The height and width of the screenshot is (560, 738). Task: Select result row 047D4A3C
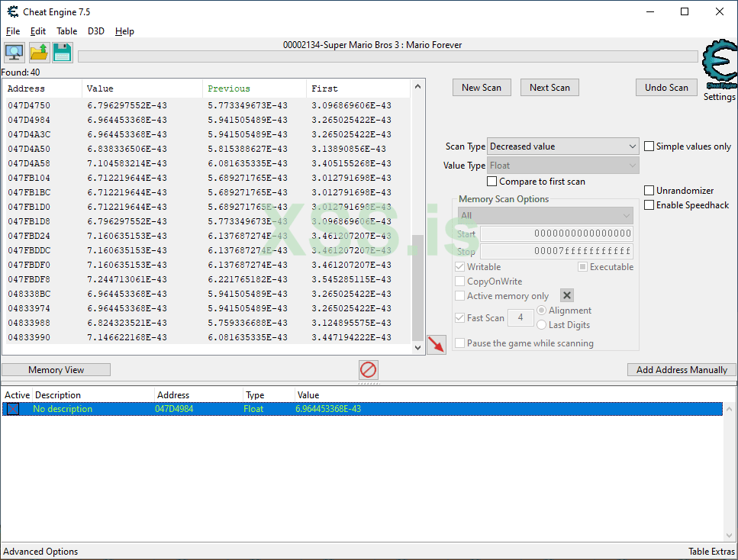tap(207, 134)
